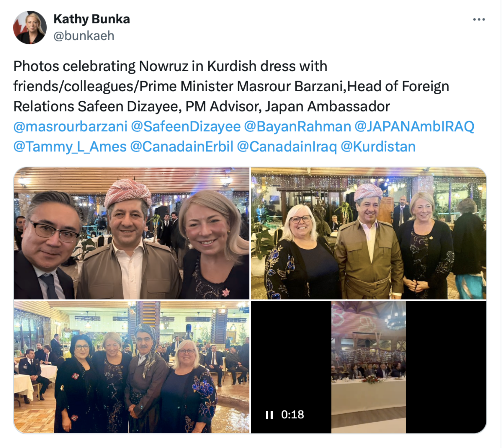Click the @CanadainErbil mention
Viewport: 502px width, 448px height.
[x=181, y=147]
